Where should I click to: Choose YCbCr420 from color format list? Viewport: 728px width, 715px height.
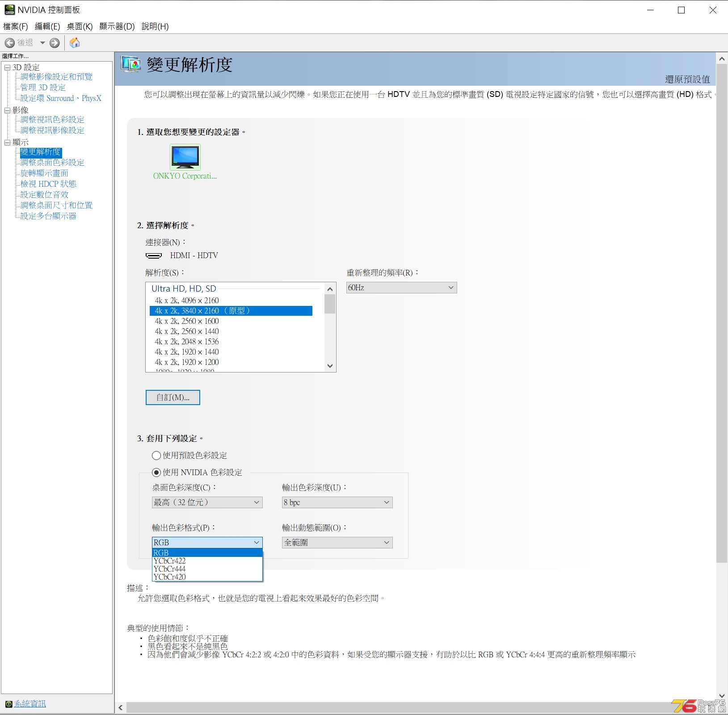tap(207, 577)
